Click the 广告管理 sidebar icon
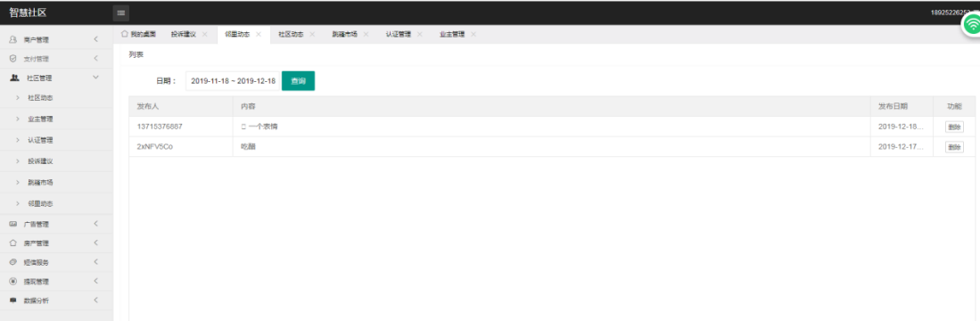 (x=13, y=224)
